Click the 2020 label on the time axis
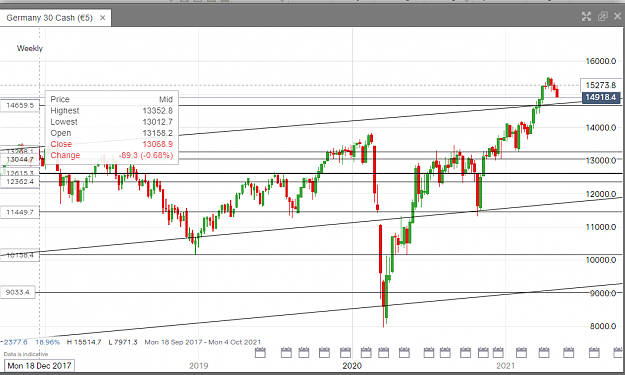 [x=352, y=365]
